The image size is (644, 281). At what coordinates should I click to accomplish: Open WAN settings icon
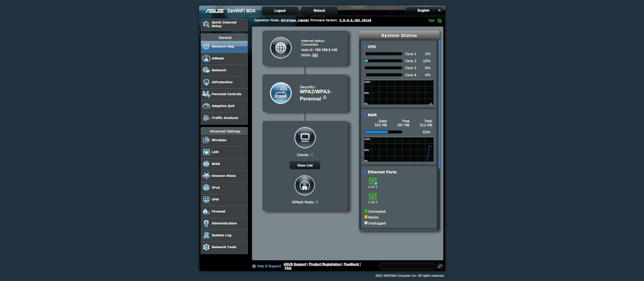pos(206,164)
